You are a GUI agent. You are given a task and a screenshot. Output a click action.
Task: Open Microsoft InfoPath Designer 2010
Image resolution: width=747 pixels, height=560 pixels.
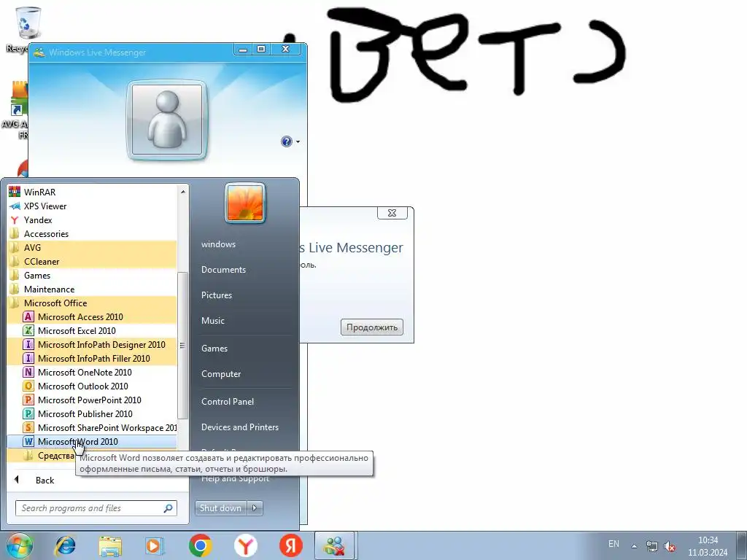91,344
